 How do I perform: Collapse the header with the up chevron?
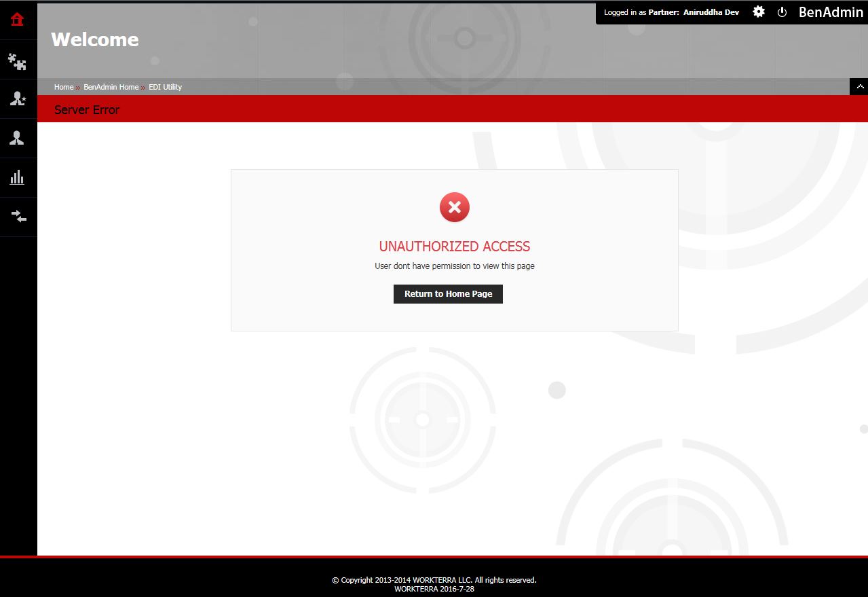click(x=860, y=87)
